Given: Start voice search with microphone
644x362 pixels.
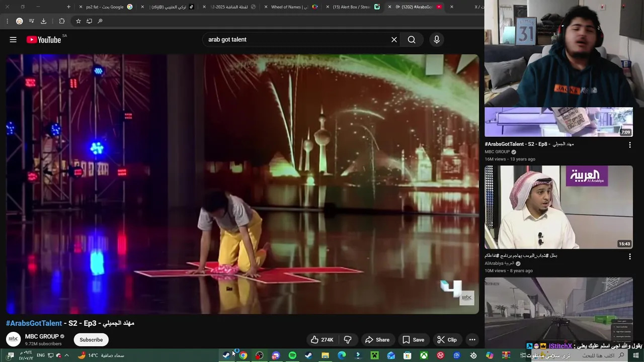Looking at the screenshot, I should pyautogui.click(x=437, y=40).
